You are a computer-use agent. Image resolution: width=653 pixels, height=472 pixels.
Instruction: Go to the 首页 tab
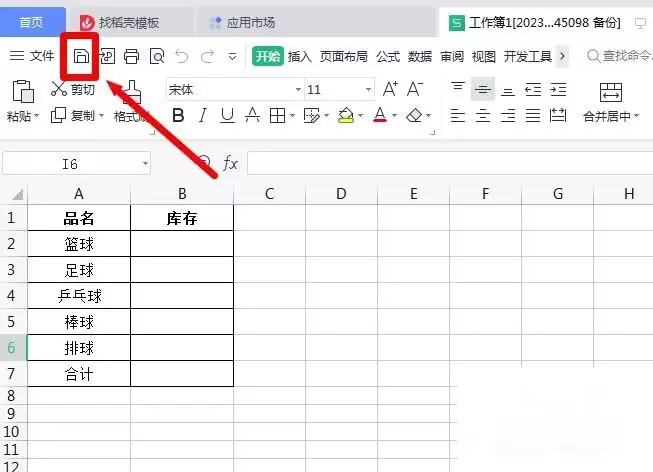tap(32, 22)
